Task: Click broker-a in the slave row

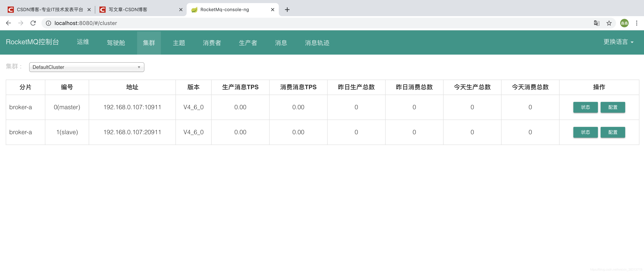Action: tap(21, 132)
